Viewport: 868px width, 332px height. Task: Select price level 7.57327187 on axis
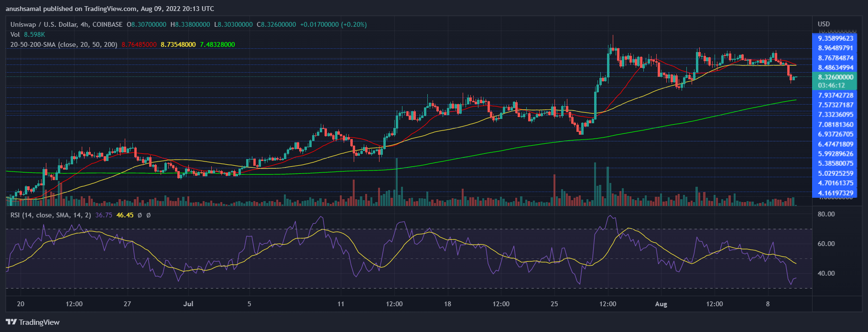835,105
